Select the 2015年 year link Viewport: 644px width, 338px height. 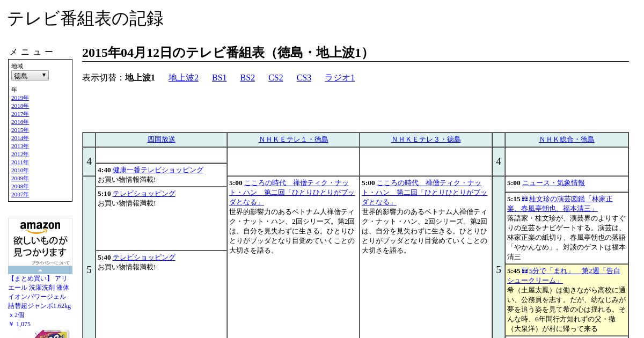20,130
